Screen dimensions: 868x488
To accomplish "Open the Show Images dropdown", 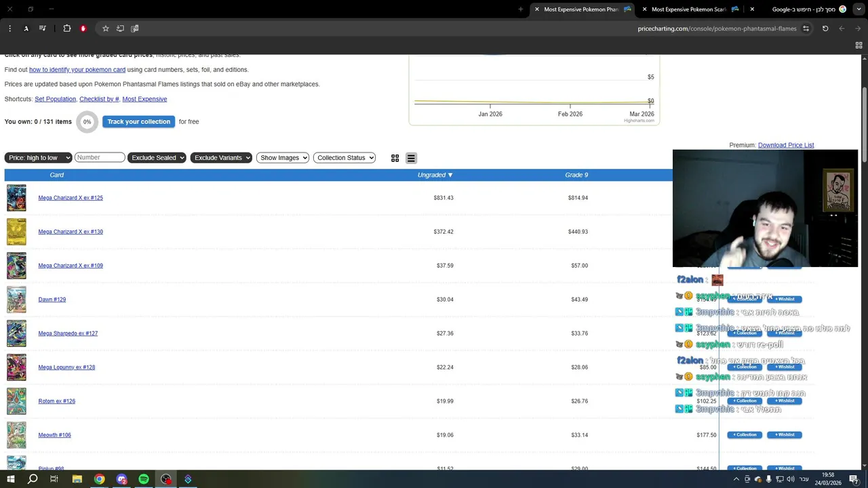I will pyautogui.click(x=283, y=158).
